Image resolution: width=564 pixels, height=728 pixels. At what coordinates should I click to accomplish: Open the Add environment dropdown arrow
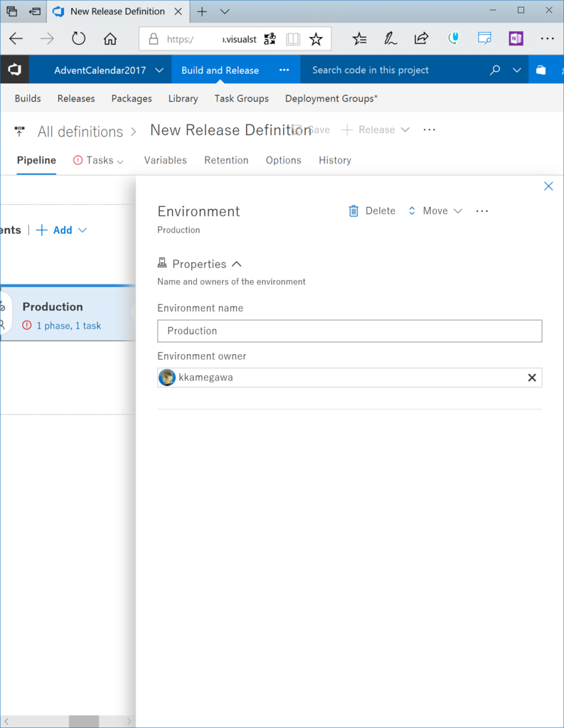click(x=83, y=230)
